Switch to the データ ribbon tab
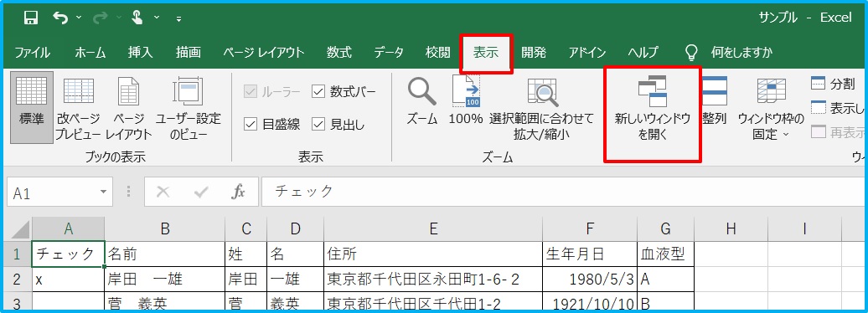Viewport: 868px width, 313px height. tap(389, 53)
